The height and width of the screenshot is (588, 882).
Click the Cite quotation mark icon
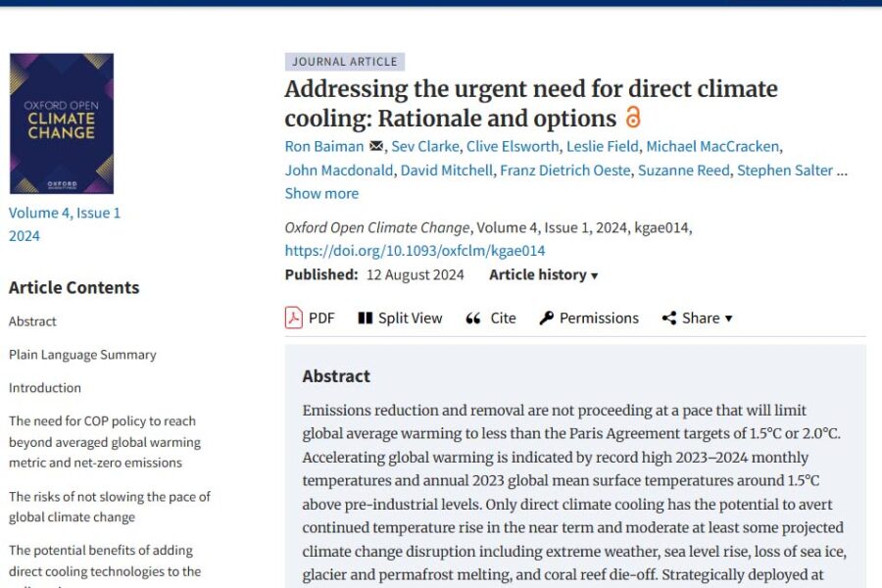coord(473,318)
